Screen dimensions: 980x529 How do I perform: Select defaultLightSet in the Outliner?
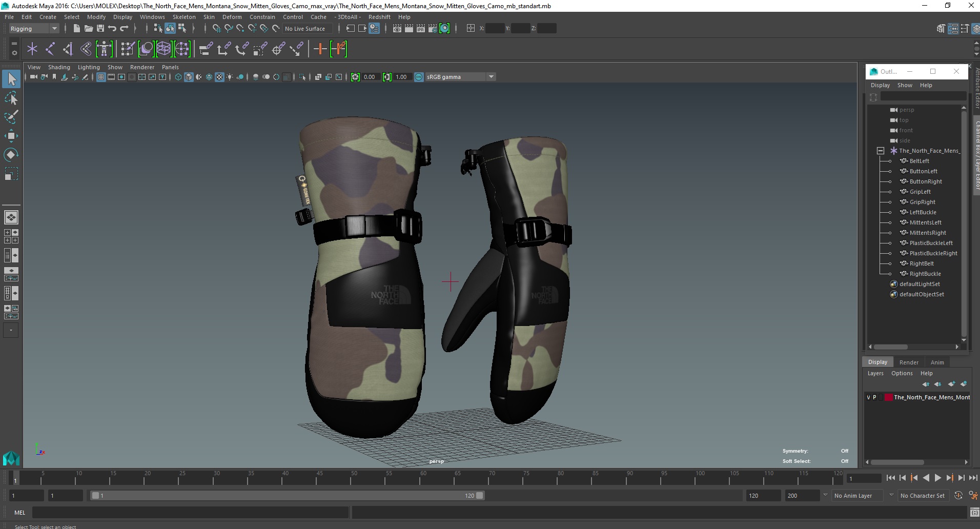click(x=920, y=284)
